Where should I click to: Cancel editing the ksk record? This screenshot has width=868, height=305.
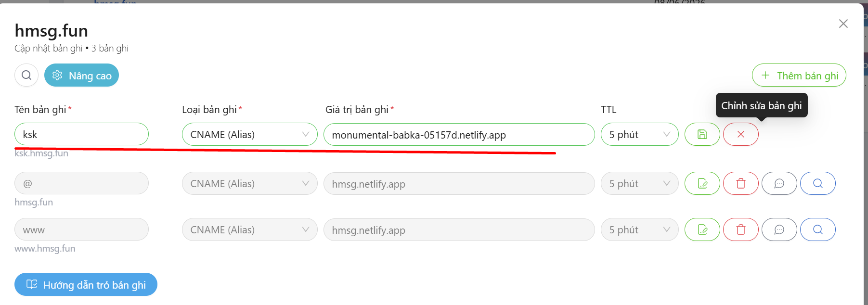[x=740, y=135]
